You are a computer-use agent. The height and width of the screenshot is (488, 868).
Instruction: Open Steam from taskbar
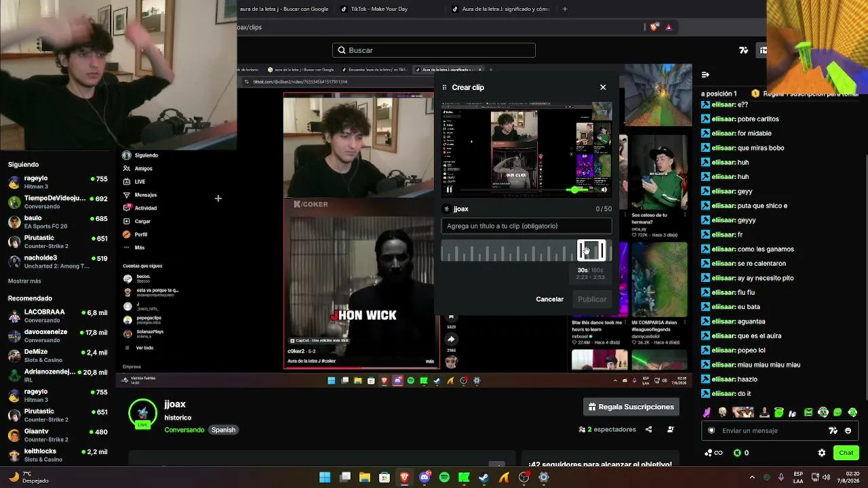[x=484, y=477]
